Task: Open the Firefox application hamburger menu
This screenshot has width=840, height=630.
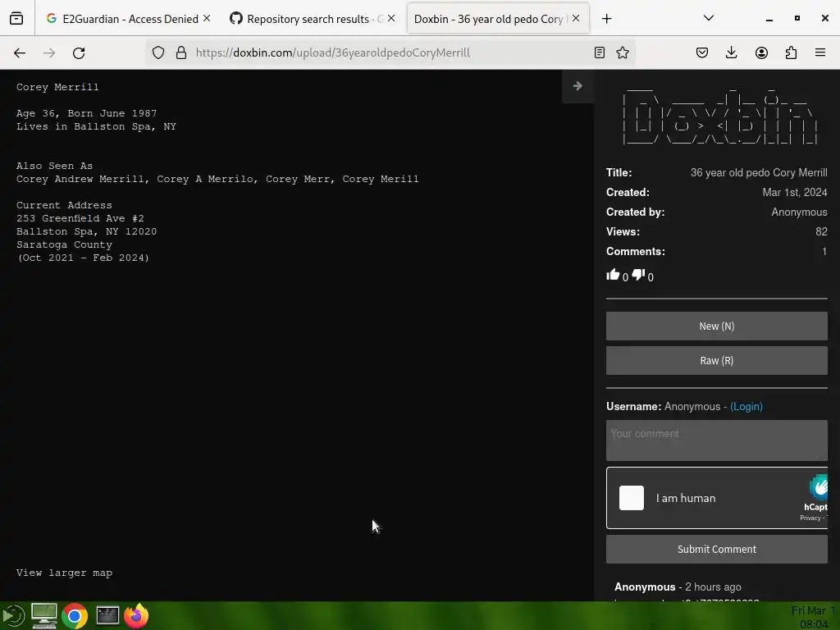Action: coord(820,52)
